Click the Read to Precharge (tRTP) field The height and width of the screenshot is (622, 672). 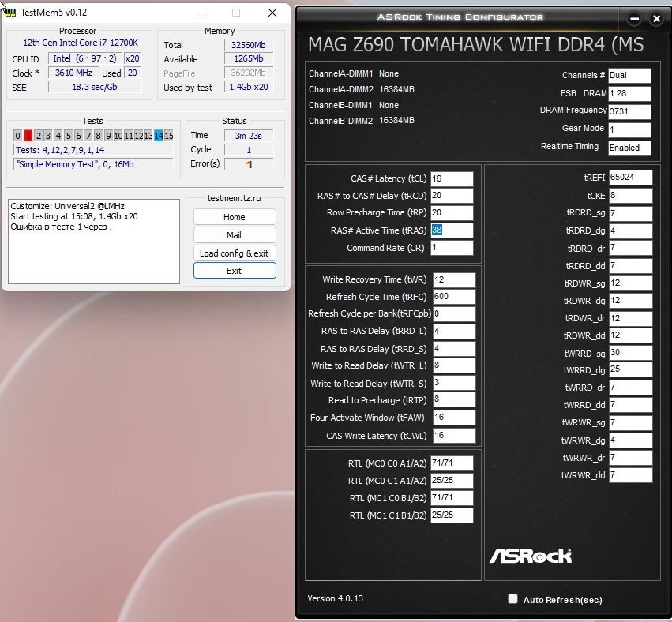(x=454, y=399)
